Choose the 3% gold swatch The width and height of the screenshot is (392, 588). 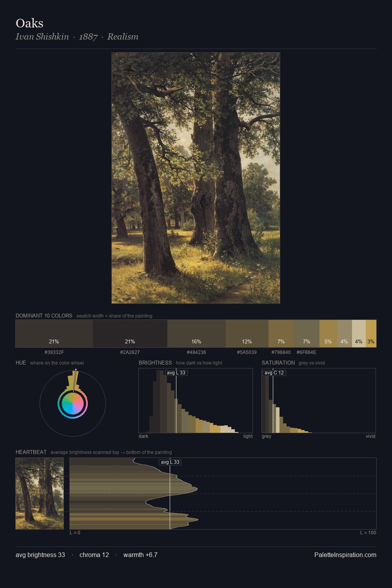pos(371,334)
